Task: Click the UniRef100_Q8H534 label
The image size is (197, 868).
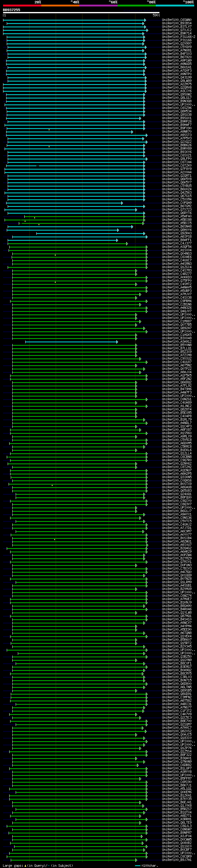Action: 177,111
